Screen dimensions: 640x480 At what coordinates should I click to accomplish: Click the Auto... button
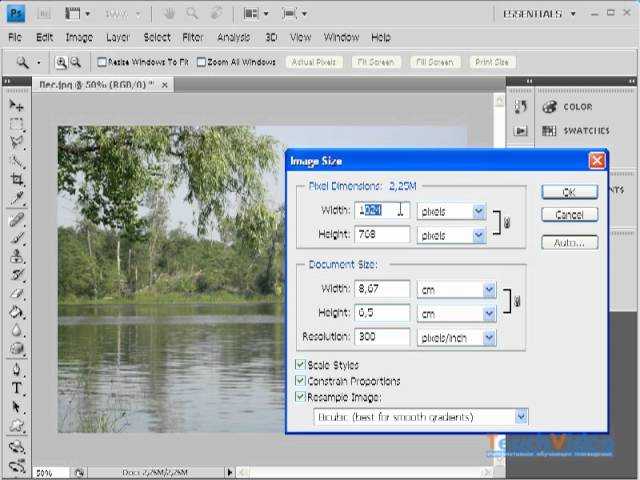(569, 242)
